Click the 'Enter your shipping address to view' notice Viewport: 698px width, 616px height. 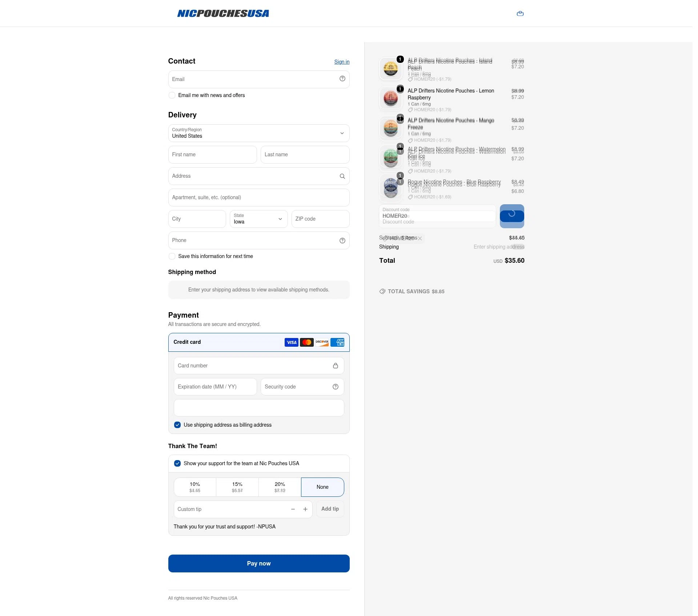point(259,290)
